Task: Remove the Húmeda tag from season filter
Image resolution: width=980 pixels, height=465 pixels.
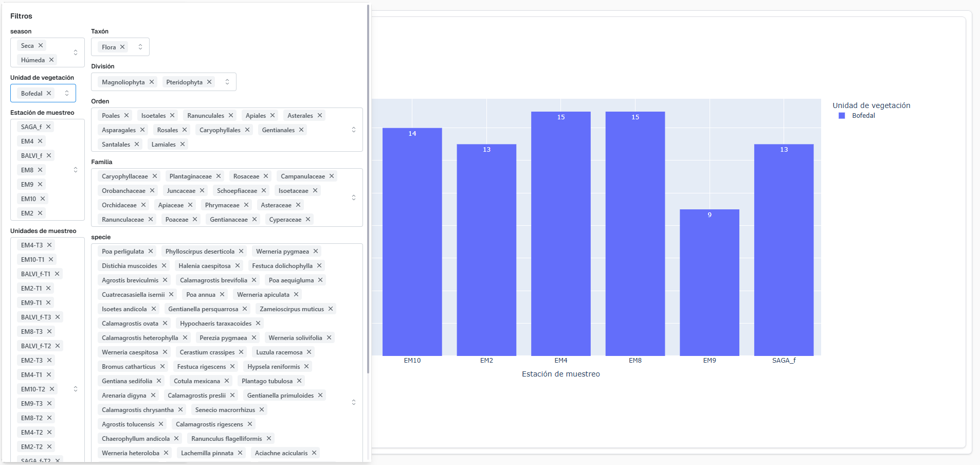Action: coord(51,60)
